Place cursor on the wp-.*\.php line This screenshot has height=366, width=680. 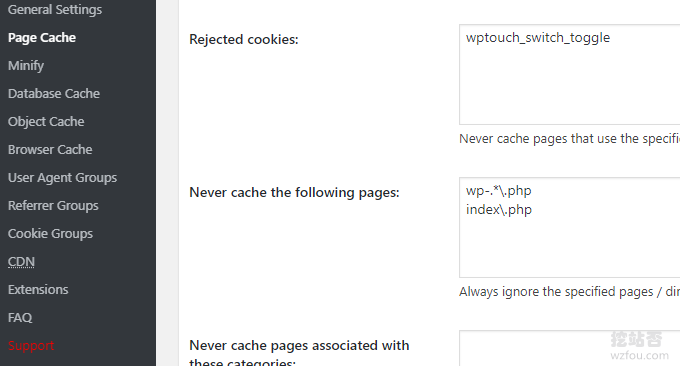tap(498, 190)
